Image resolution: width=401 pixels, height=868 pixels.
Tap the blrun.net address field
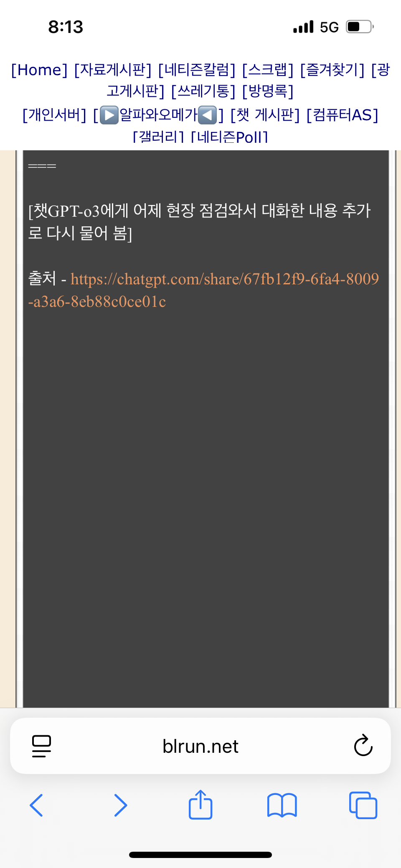click(200, 746)
